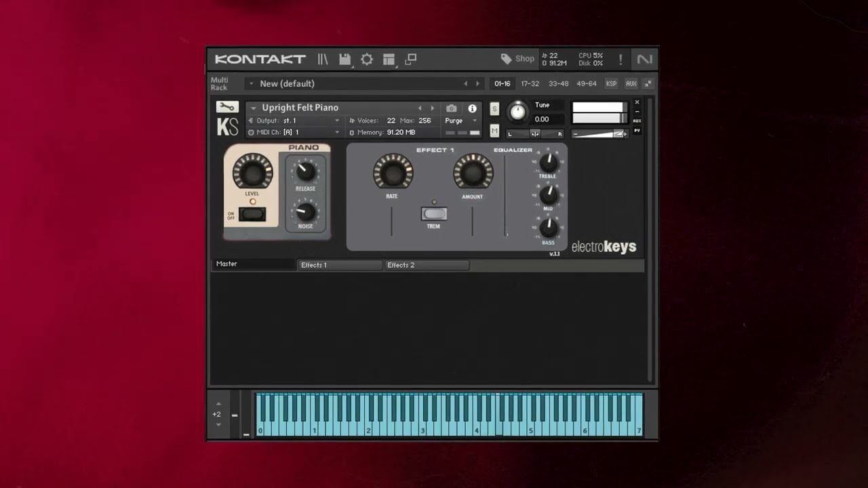The image size is (868, 488).
Task: Toggle the PV performance view button
Action: [x=637, y=130]
